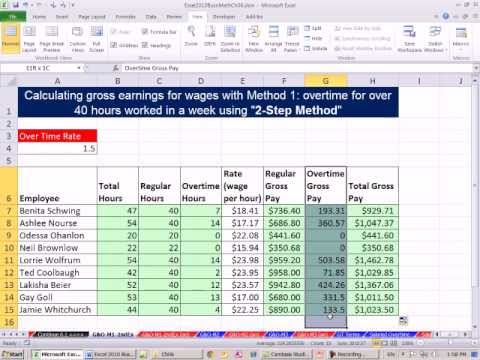The width and height of the screenshot is (480, 360).
Task: Open the Add-Ins tab
Action: click(x=254, y=16)
